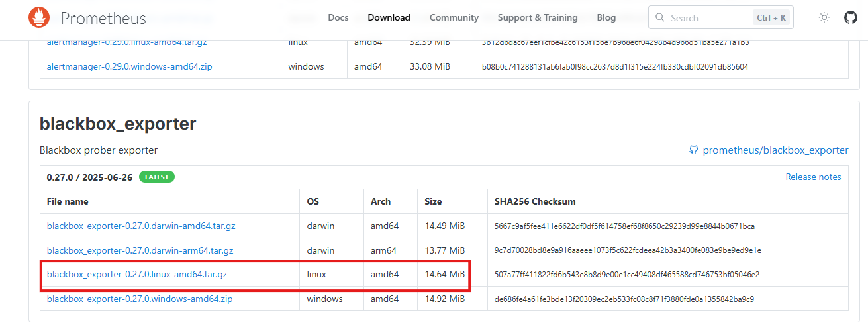Click the Prometheus flame logo icon

pyautogui.click(x=39, y=17)
